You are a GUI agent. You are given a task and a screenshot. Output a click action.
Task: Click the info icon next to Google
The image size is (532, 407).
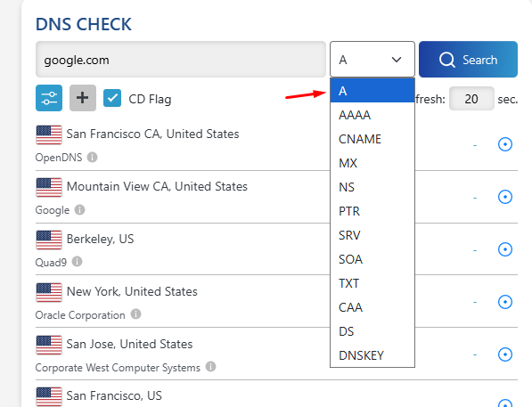79,209
